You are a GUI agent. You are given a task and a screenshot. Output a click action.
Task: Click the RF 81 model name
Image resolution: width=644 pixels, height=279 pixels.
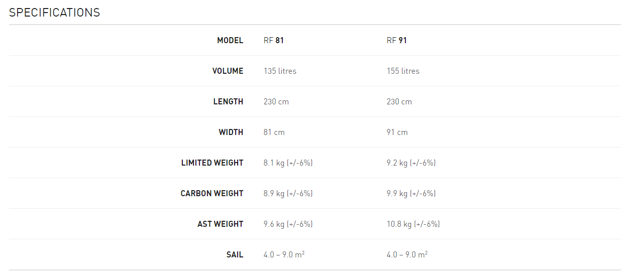click(x=274, y=40)
